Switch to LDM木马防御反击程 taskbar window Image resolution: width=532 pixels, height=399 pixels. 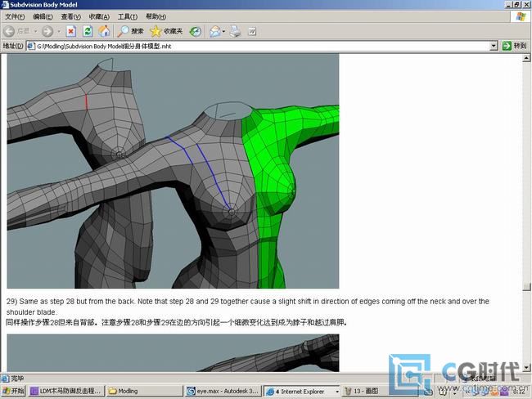coord(65,391)
